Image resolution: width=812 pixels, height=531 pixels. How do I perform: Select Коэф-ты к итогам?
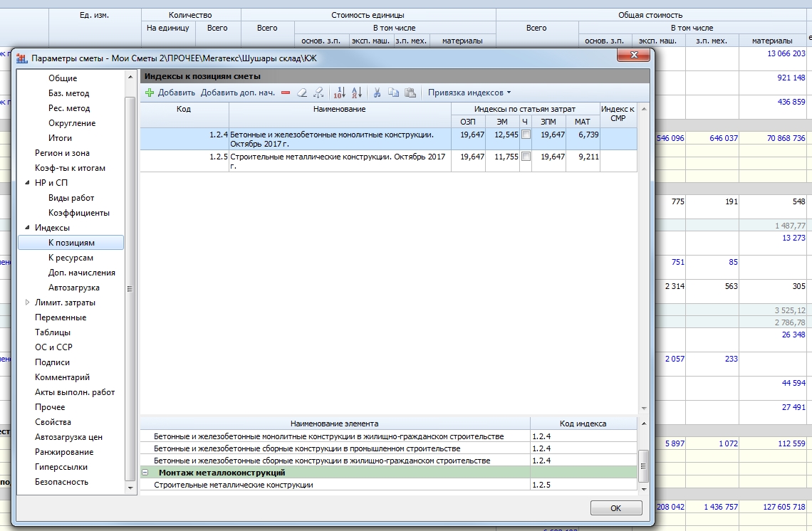coord(70,168)
